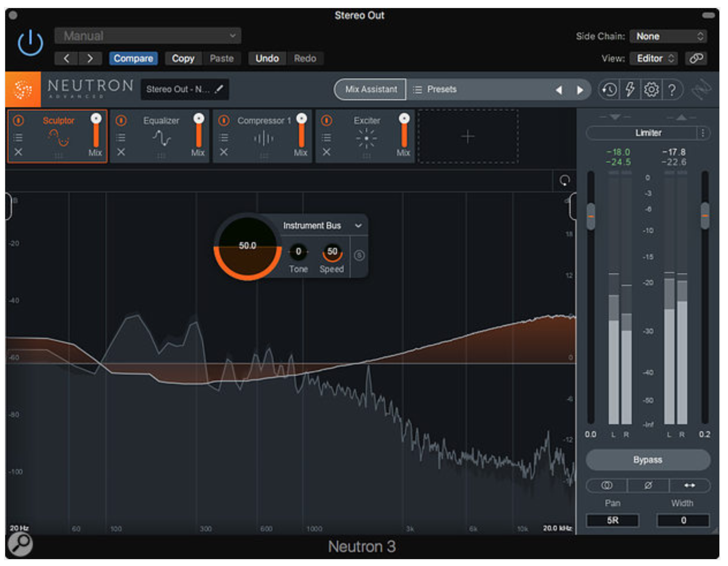Click the Mix Assistant button
Screen dimensions: 728x566
(371, 89)
